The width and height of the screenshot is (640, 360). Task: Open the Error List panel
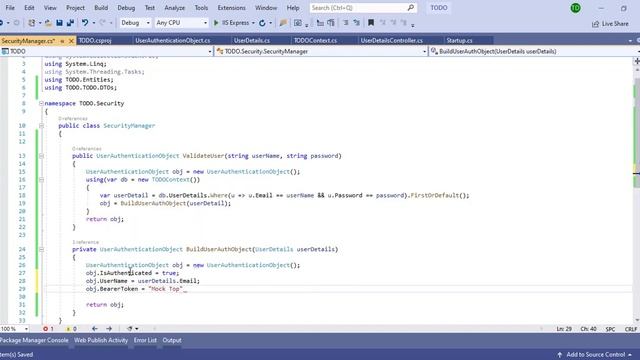145,340
